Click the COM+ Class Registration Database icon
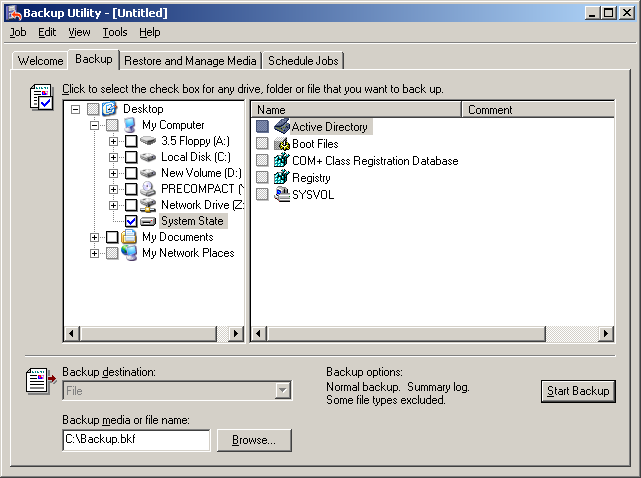This screenshot has height=478, width=641. (282, 160)
